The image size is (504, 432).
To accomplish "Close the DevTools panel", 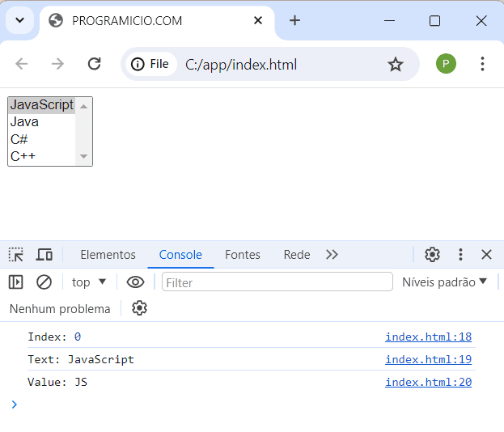I will pos(486,255).
